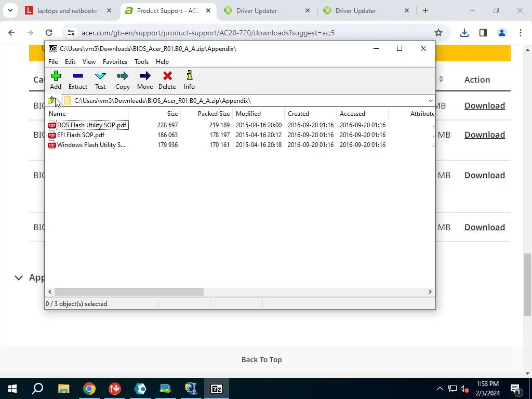Open the Help menu
Image resolution: width=532 pixels, height=399 pixels.
pos(162,62)
